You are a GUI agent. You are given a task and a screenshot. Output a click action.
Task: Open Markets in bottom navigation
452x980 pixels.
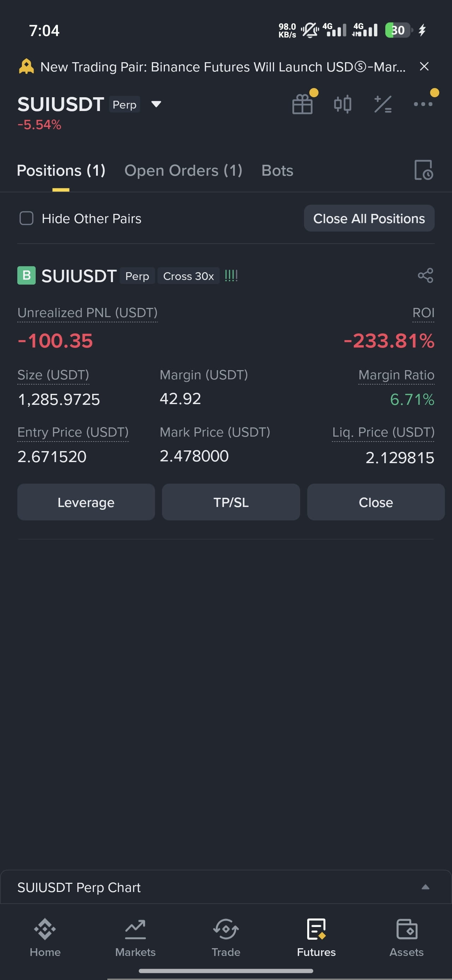click(x=135, y=937)
